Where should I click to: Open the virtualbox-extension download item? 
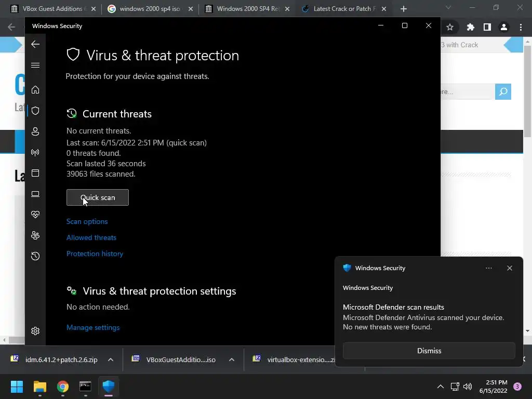(293, 360)
